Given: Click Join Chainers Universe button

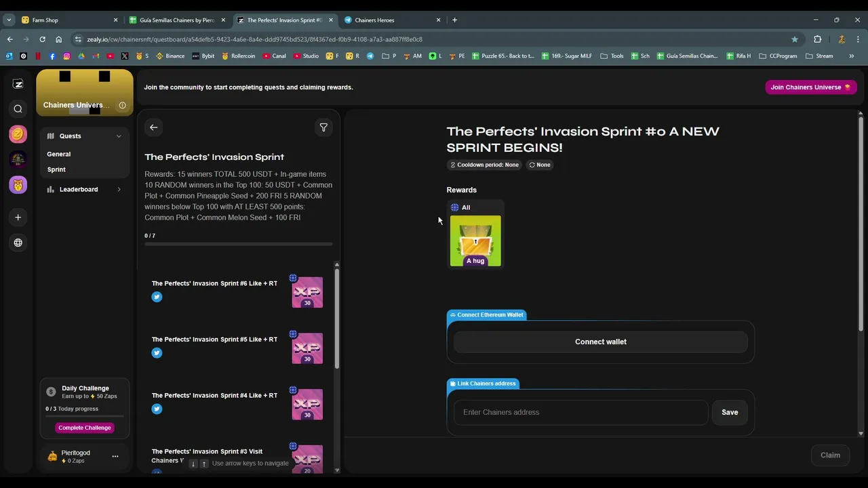Looking at the screenshot, I should pos(810,87).
